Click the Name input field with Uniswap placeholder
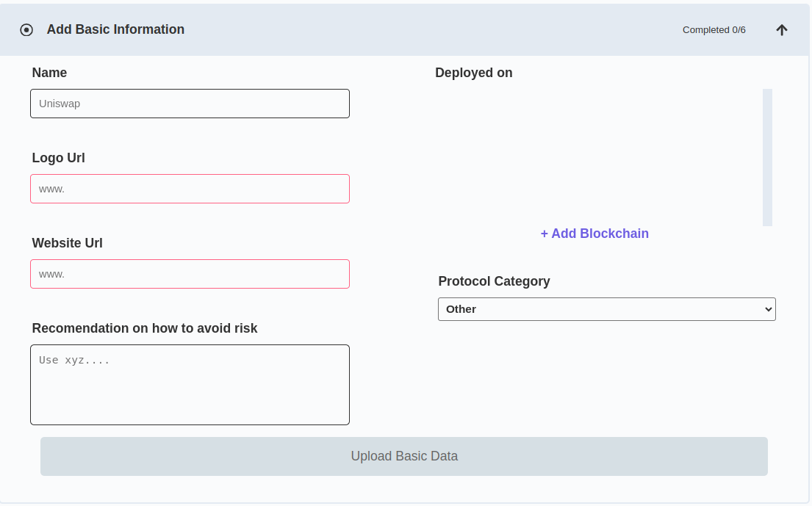 [x=190, y=104]
